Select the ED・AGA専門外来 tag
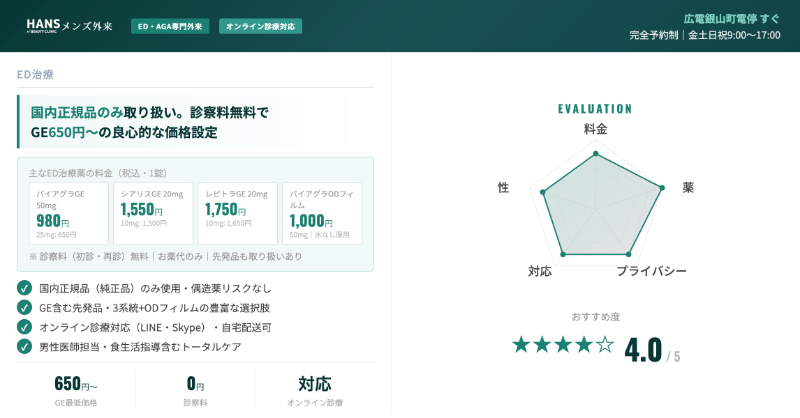This screenshot has height=418, width=800. (170, 26)
